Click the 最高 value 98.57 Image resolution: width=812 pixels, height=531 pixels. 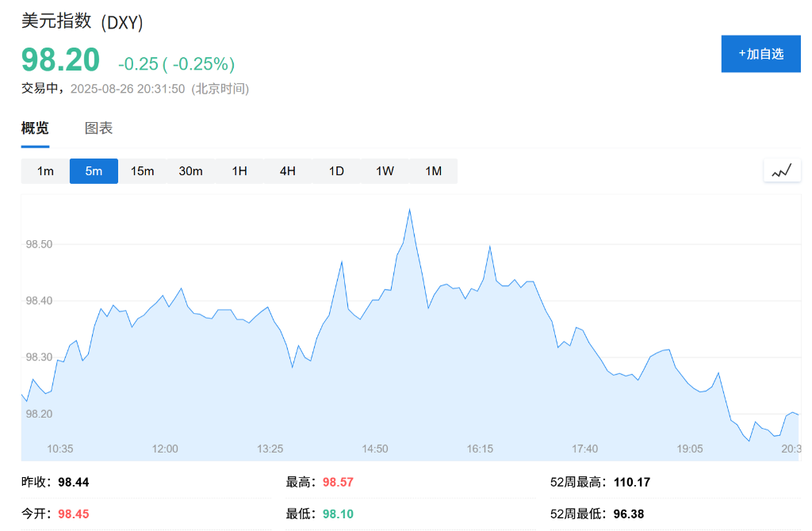point(339,482)
